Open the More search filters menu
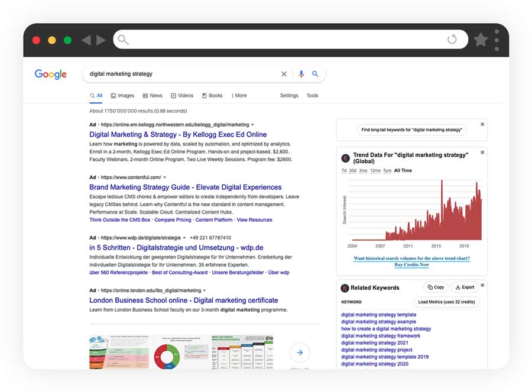 [x=239, y=96]
